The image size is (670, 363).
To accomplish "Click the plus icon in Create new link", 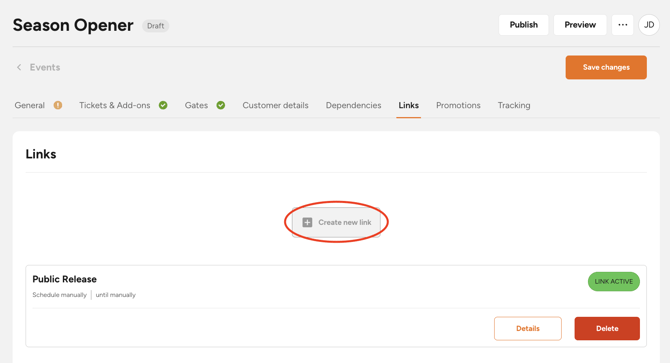I will pos(307,222).
